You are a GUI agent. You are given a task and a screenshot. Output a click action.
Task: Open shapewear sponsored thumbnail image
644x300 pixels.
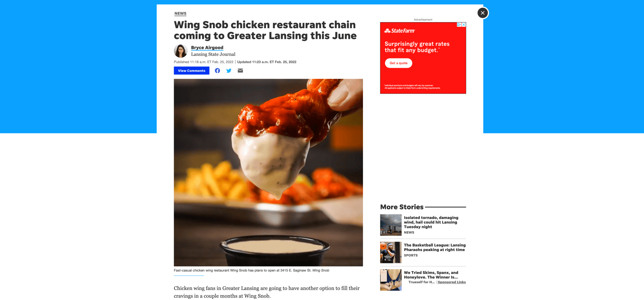pos(391,280)
